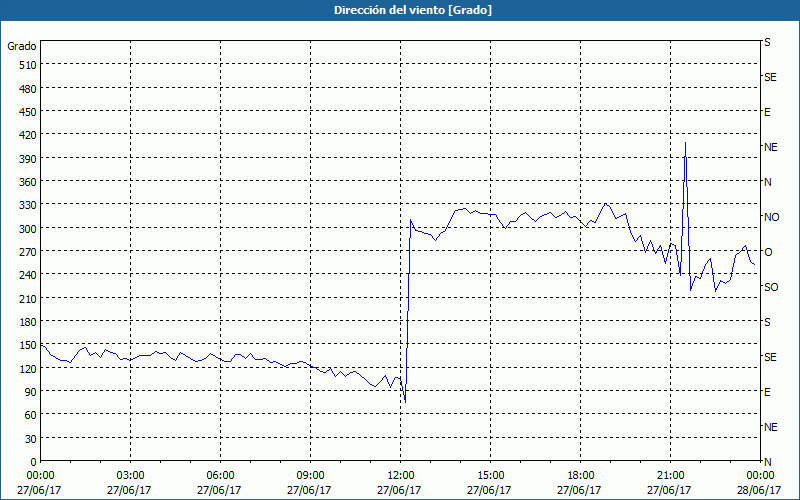Click the 390 tick label
The width and height of the screenshot is (800, 500).
28,159
